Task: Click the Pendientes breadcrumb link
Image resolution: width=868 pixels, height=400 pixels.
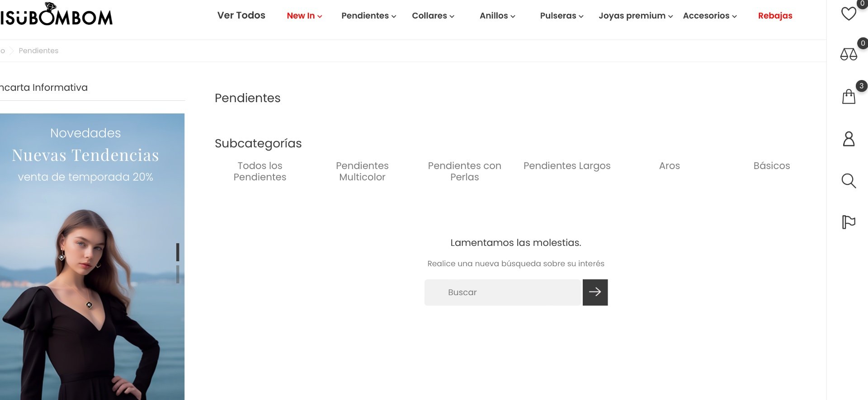Action: click(38, 51)
